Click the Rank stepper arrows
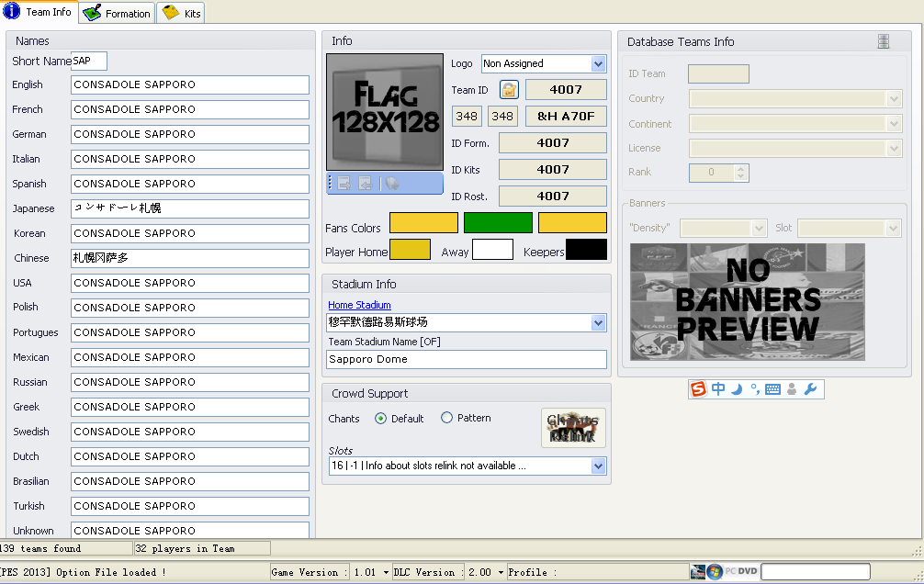Viewport: 924px width, 584px height. (740, 172)
